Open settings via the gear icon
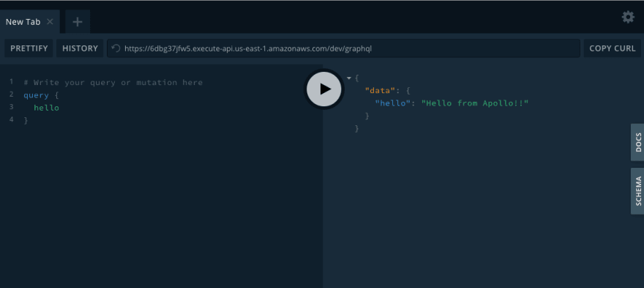 [628, 17]
